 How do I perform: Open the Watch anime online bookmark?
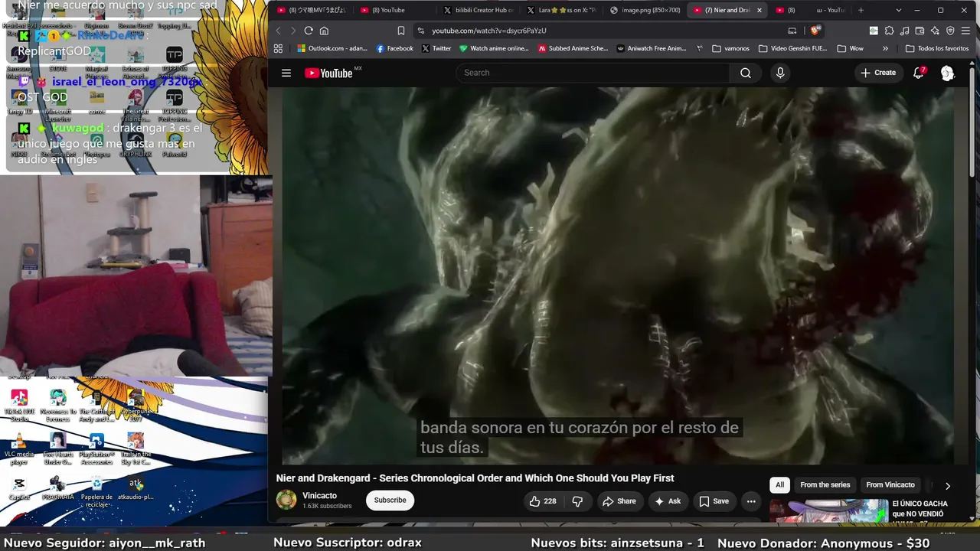(494, 48)
